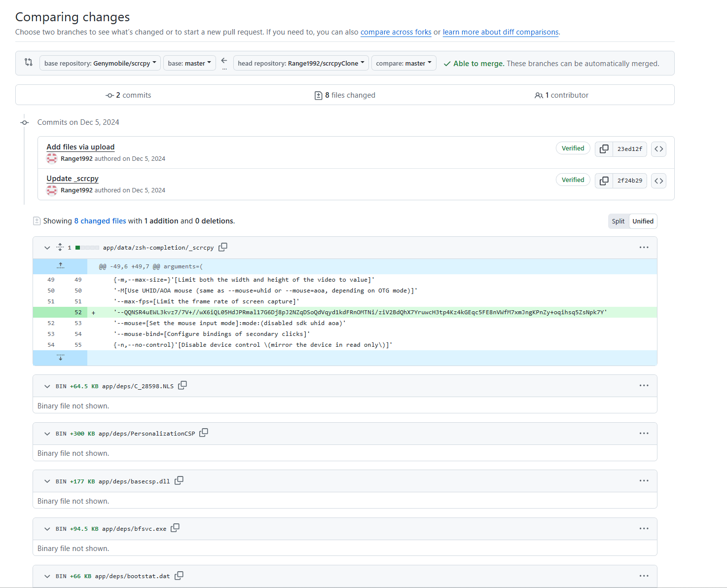Open options menu for C_28598.NLS file
This screenshot has height=588, width=727.
[644, 385]
